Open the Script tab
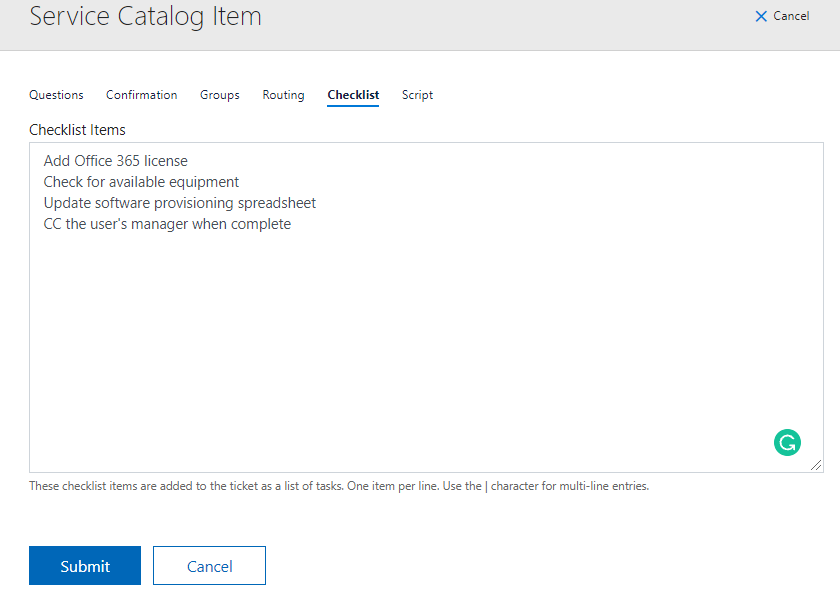Screen dimensions: 840x600 [417, 95]
